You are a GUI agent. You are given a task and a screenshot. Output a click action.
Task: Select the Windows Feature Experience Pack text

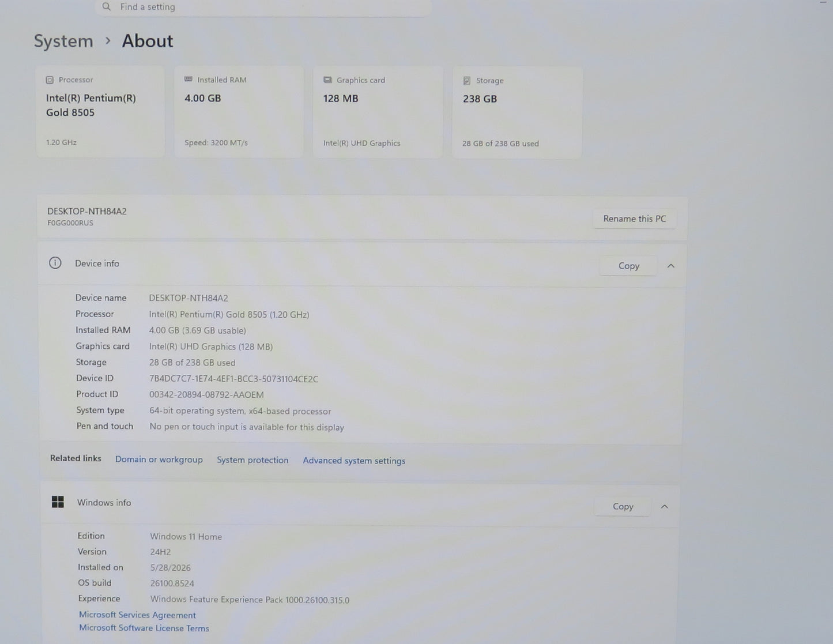(250, 600)
